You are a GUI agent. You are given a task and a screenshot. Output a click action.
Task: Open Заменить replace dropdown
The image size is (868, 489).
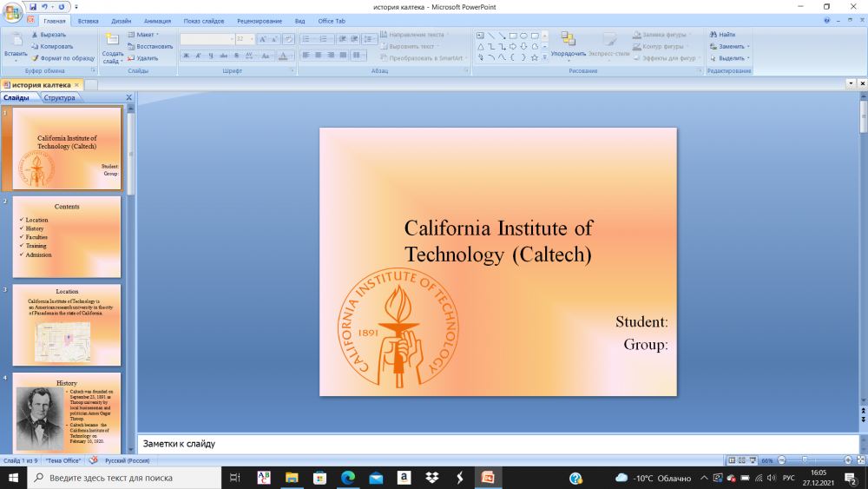[x=730, y=47]
